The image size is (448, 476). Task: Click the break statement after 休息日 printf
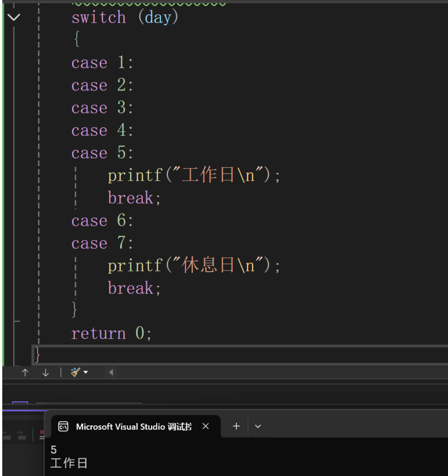(x=134, y=288)
